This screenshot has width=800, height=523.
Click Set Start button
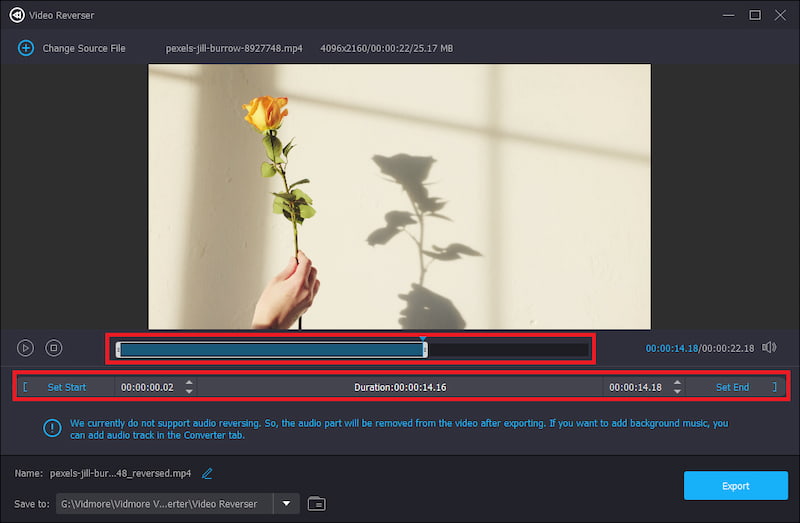(66, 387)
